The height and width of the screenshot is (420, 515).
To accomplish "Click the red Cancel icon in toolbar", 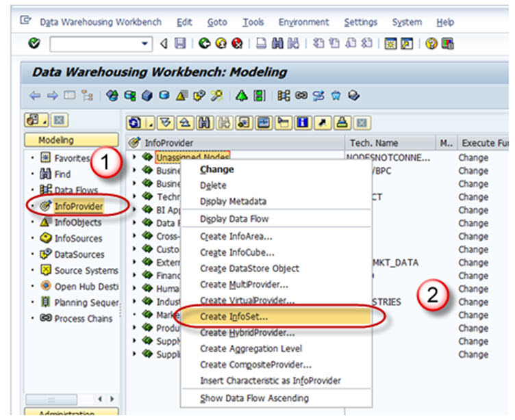I will point(236,44).
